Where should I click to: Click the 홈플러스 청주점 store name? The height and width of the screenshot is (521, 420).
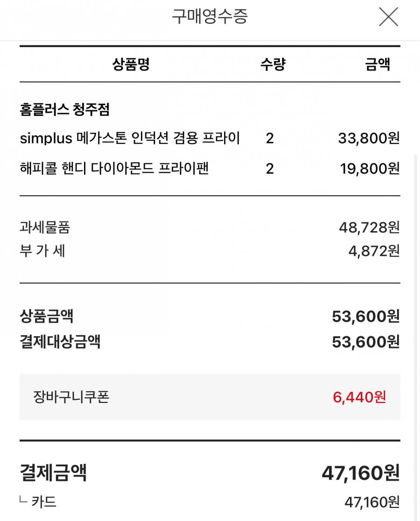(x=65, y=109)
